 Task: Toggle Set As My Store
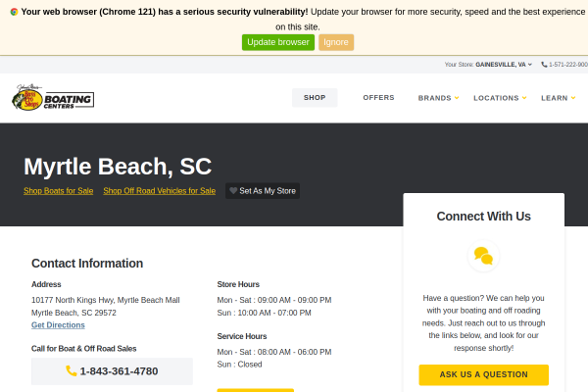(263, 190)
